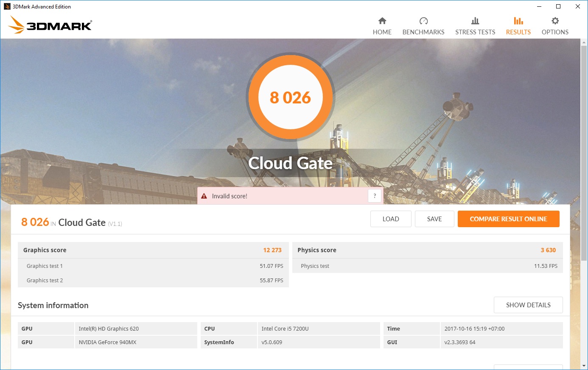Click the 3DMark logo

click(50, 25)
